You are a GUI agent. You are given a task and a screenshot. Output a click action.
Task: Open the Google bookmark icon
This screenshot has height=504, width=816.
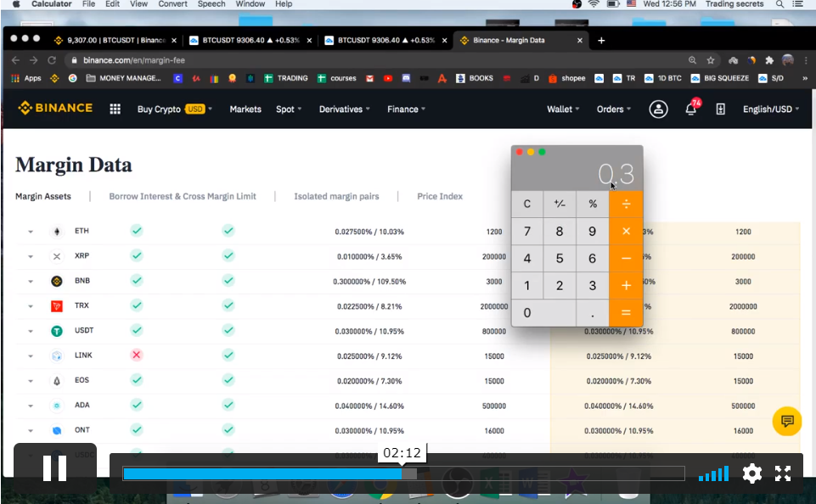click(72, 78)
